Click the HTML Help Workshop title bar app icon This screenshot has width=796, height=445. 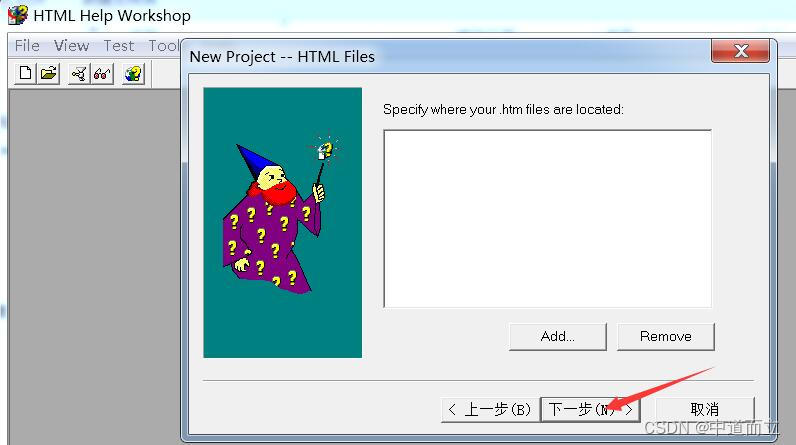click(x=18, y=15)
